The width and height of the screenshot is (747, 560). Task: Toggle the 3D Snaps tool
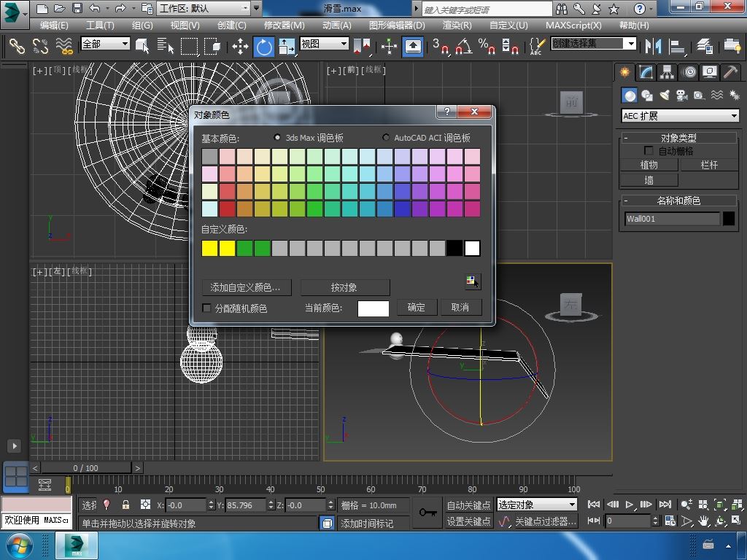(x=440, y=46)
